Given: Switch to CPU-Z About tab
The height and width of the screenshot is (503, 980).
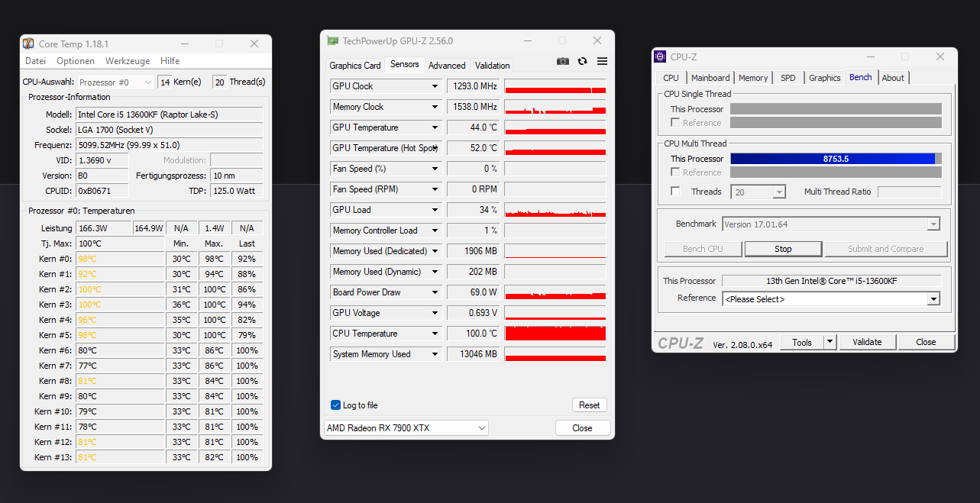Looking at the screenshot, I should 893,78.
